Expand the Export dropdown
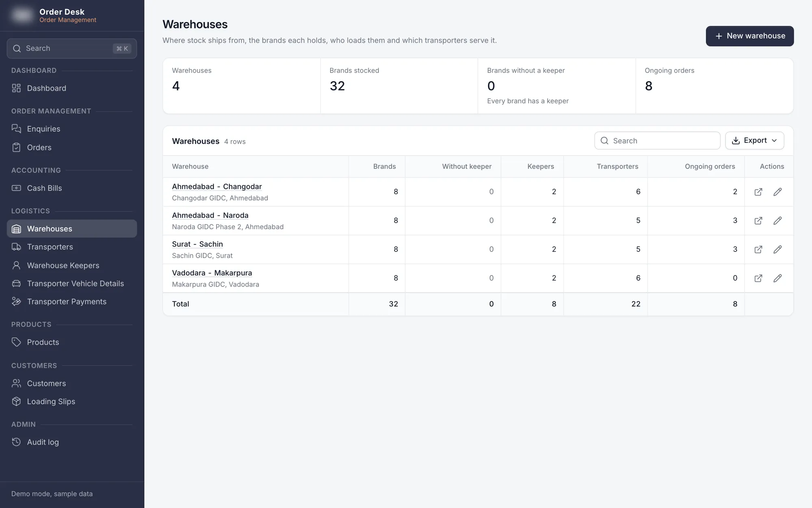Screen dimensions: 812x508 click(754, 141)
